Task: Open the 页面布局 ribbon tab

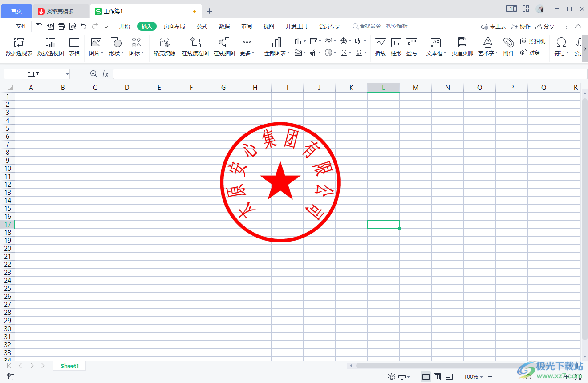Action: click(x=174, y=26)
